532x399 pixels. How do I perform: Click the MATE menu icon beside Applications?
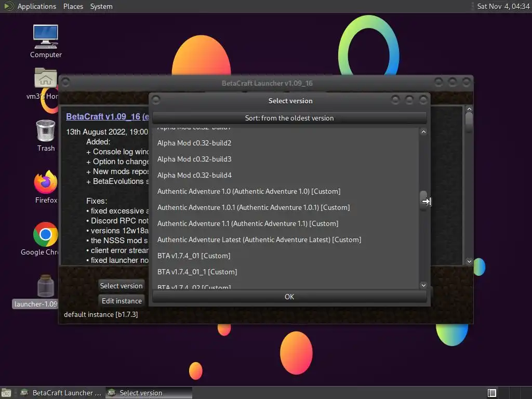[x=8, y=6]
